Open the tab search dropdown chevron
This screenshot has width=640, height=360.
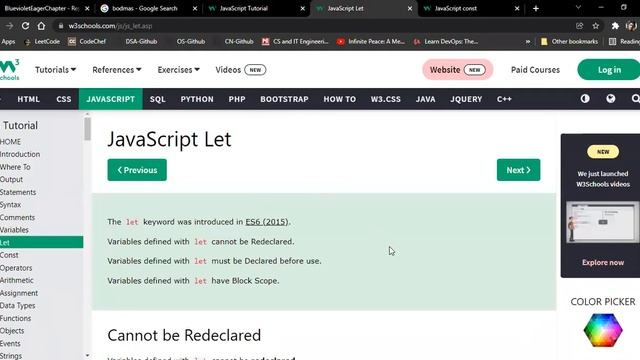tap(578, 8)
